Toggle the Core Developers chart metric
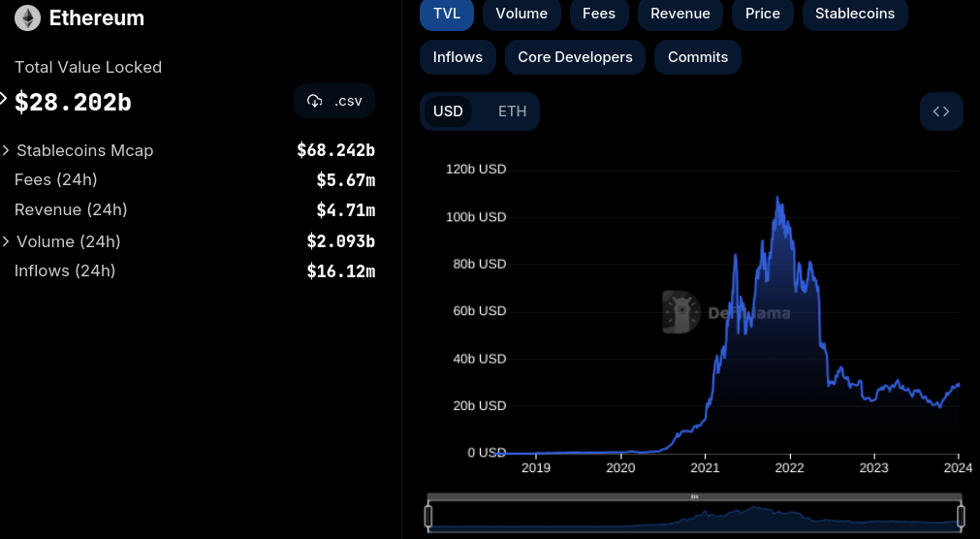This screenshot has height=539, width=980. tap(575, 57)
